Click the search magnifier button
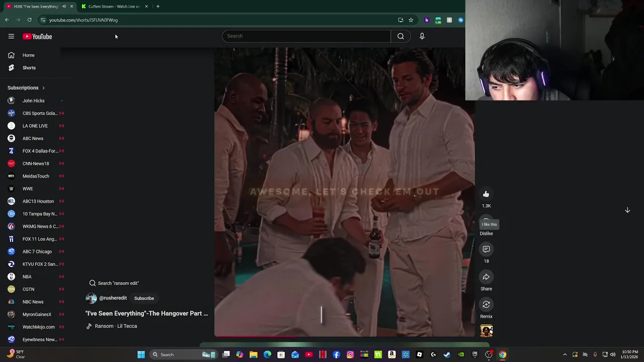Screen dimensions: 644x362 pos(400,36)
